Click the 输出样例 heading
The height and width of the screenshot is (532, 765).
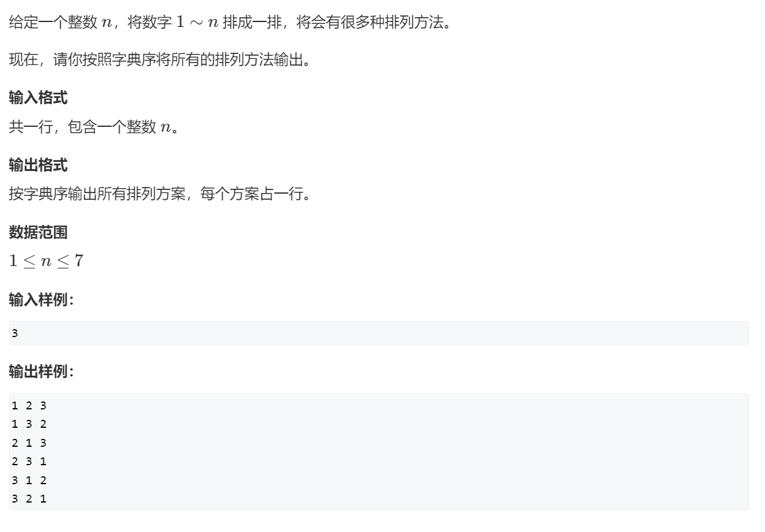[x=41, y=371]
